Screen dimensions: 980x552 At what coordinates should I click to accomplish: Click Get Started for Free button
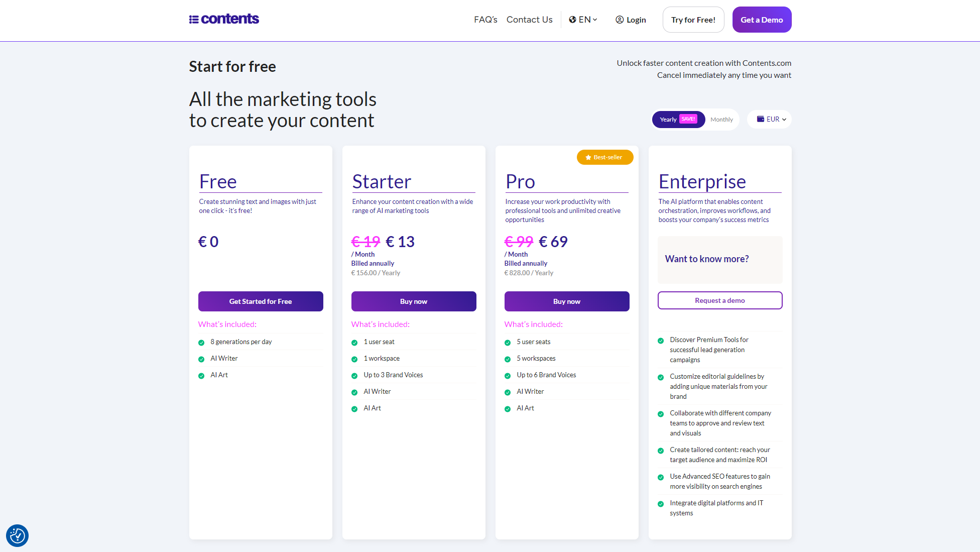(x=261, y=301)
